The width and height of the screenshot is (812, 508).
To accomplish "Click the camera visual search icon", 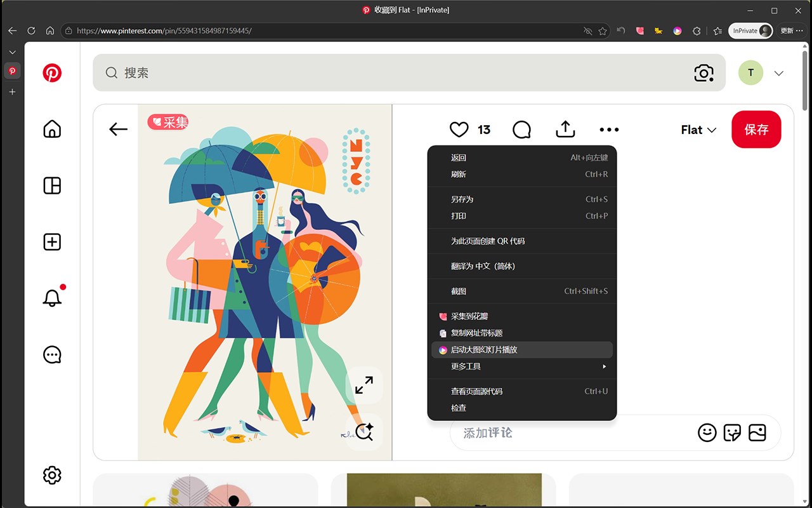I will tap(704, 73).
